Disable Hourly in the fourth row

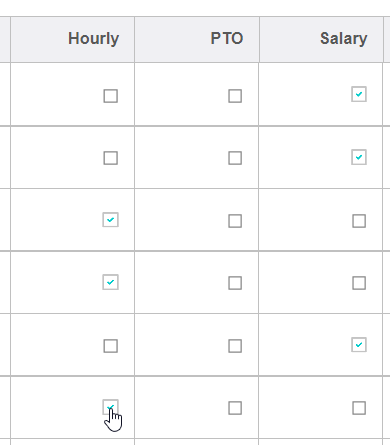[x=111, y=282]
